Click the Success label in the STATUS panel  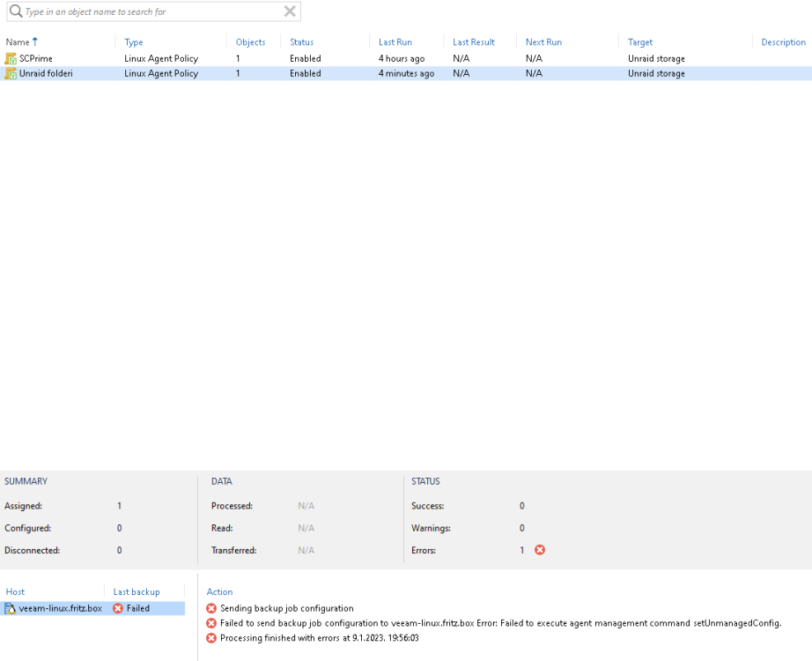tap(428, 506)
